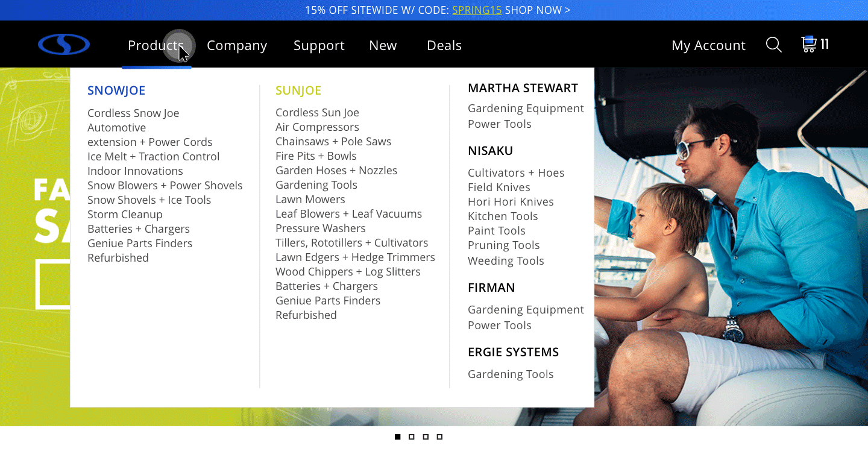This screenshot has height=463, width=868.
Task: Open Hori Hori Knives
Action: pos(511,202)
